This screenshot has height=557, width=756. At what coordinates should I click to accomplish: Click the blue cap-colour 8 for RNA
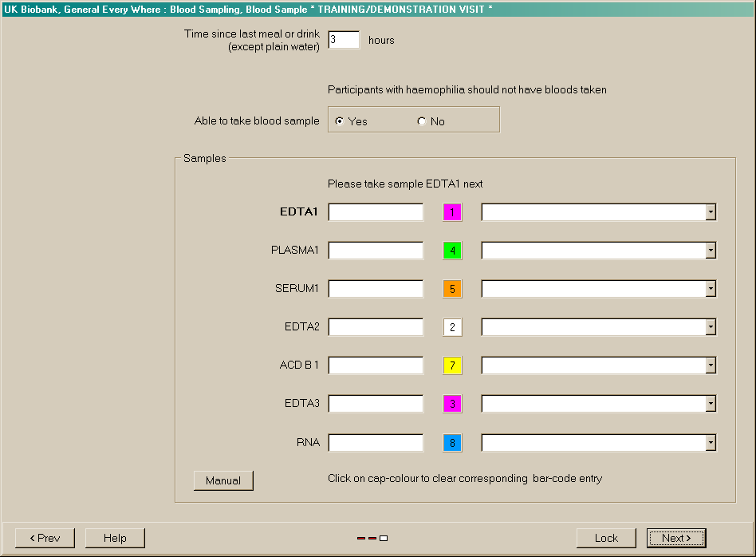click(452, 442)
